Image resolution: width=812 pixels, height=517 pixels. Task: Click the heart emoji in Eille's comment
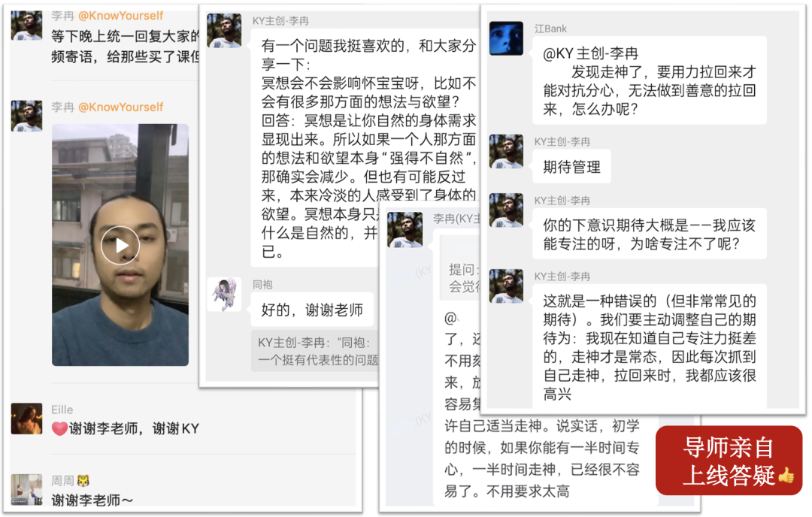click(59, 428)
